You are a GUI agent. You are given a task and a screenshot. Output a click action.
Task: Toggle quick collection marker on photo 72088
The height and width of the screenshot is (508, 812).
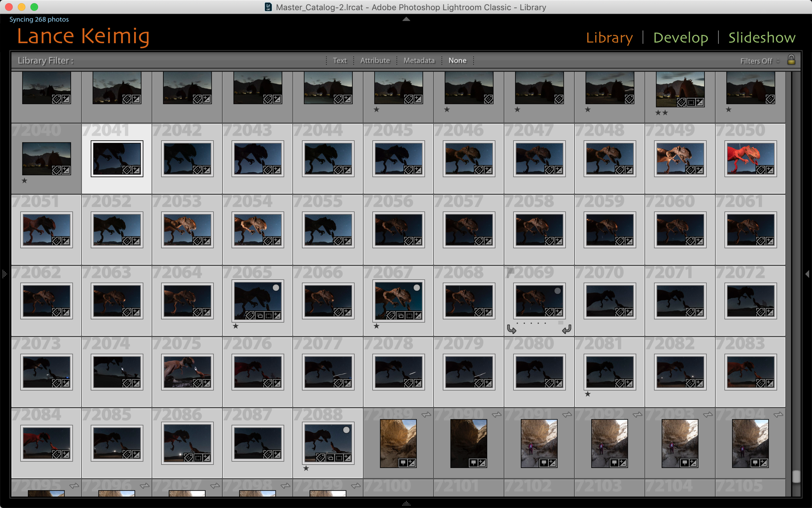[x=347, y=430]
